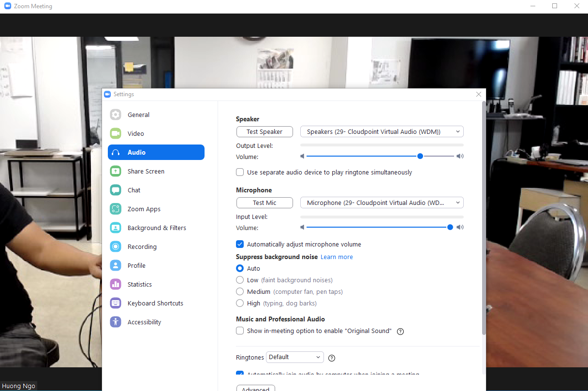The height and width of the screenshot is (391, 588).
Task: Click the Ringtones label
Action: [x=250, y=357]
